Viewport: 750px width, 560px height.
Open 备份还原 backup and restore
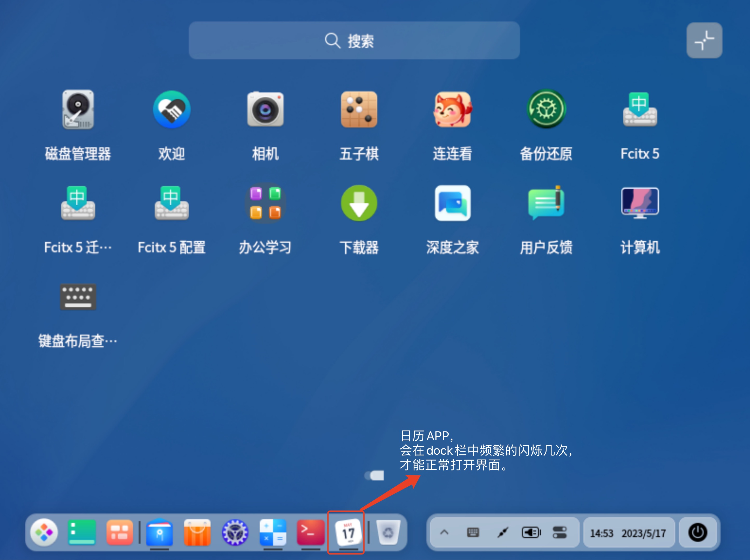[546, 110]
